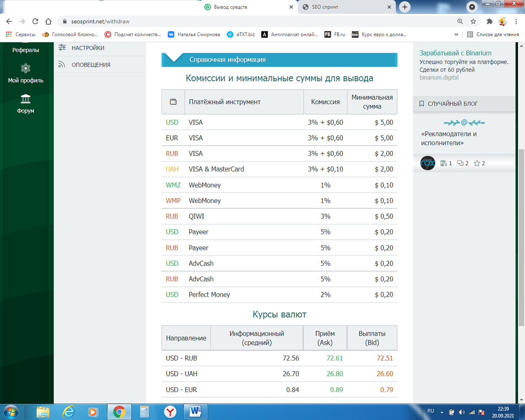
Task: Click the USD Perfect Money row
Action: tap(279, 294)
